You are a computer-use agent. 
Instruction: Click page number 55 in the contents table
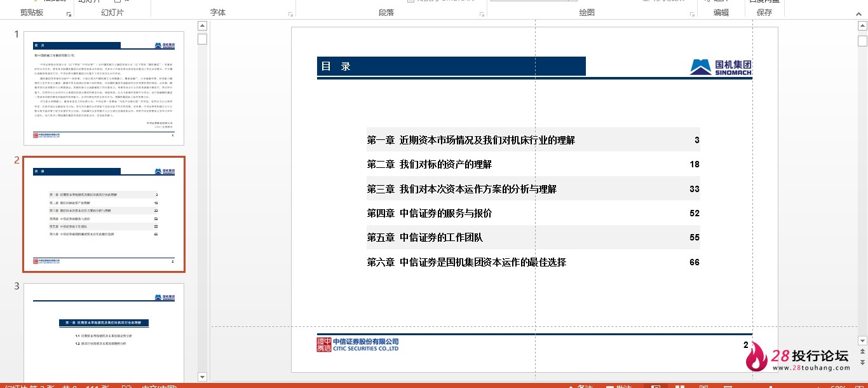tap(695, 237)
